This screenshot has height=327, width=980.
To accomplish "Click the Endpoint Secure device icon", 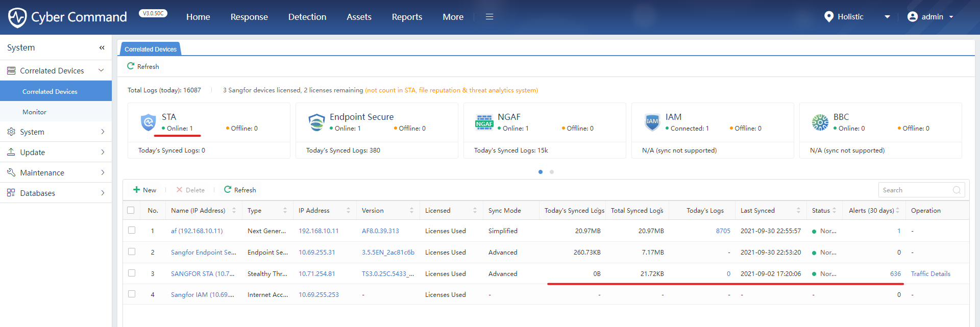I will point(316,122).
